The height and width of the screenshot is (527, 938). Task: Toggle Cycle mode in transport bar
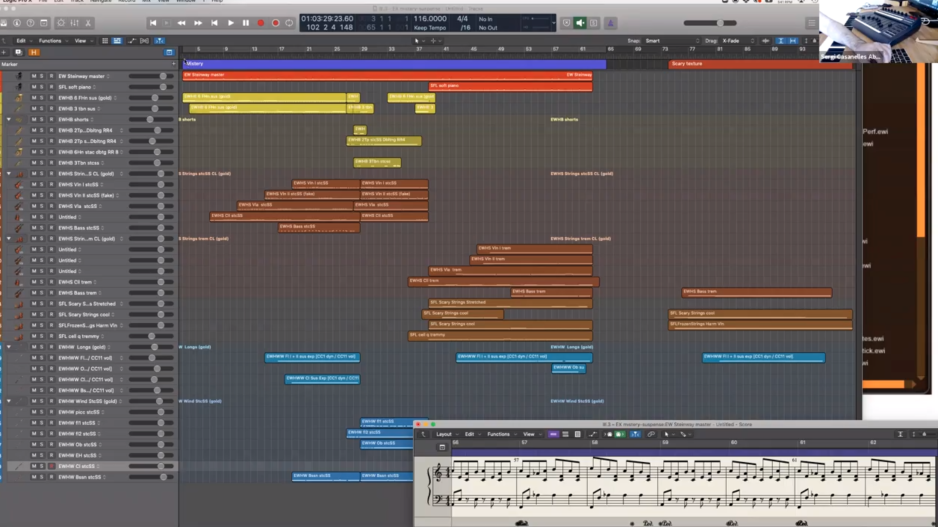click(x=289, y=23)
